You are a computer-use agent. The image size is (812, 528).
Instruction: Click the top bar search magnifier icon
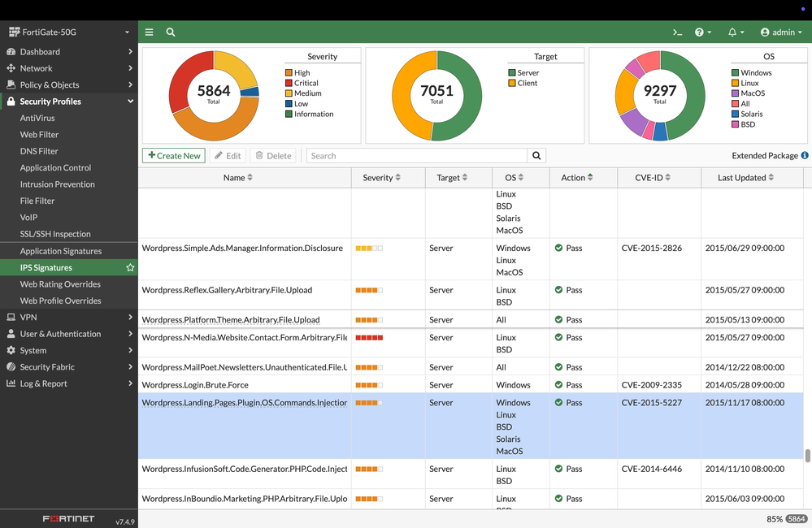click(x=171, y=32)
